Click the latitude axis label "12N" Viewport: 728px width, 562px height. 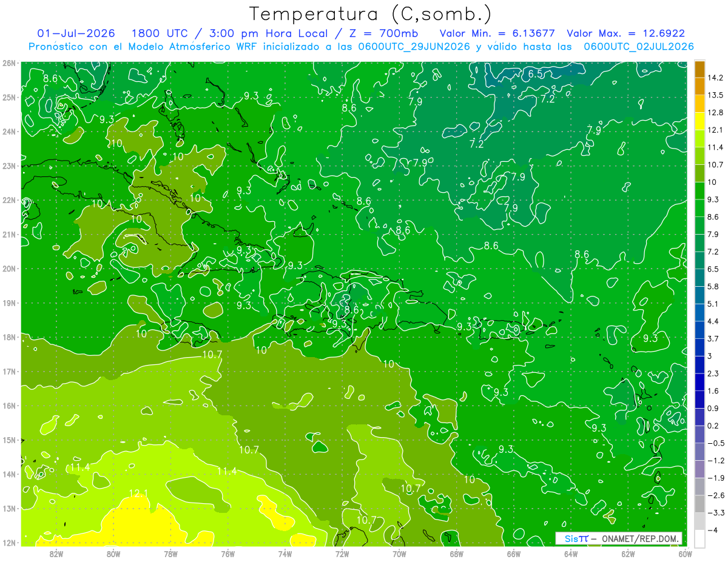[8, 543]
